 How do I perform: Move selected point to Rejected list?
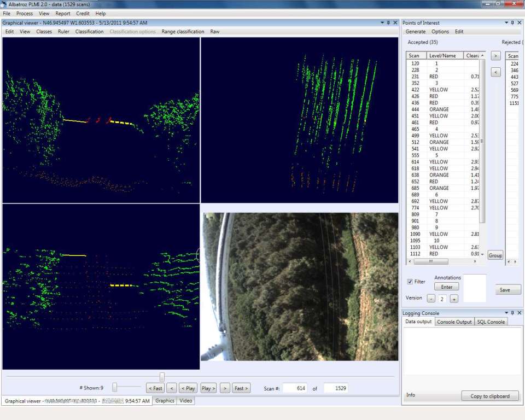[x=495, y=56]
